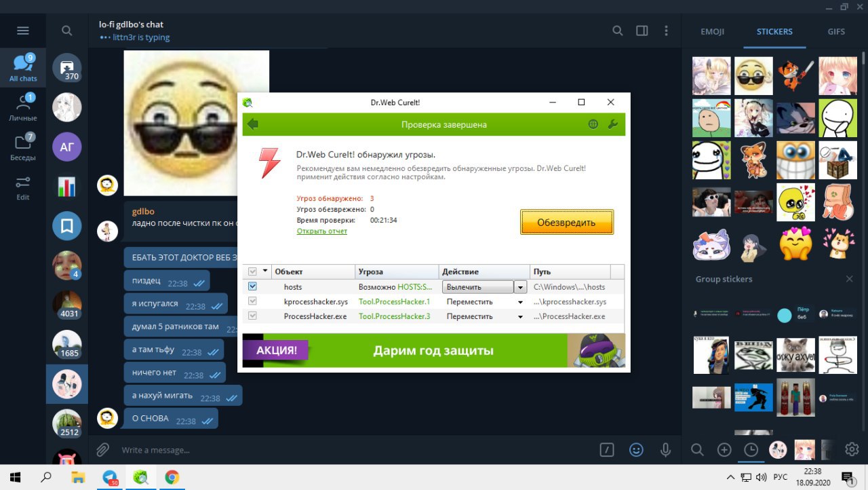
Task: Open Windows Start menu
Action: [x=15, y=477]
